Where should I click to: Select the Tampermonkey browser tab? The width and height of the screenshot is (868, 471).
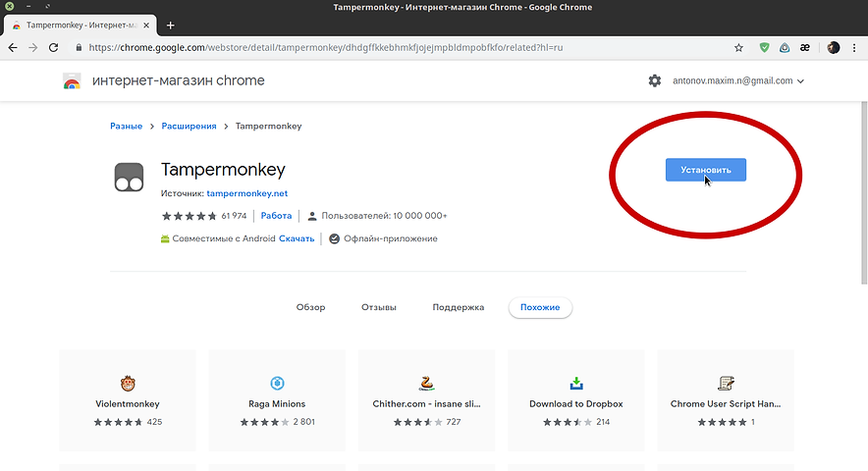click(x=81, y=26)
